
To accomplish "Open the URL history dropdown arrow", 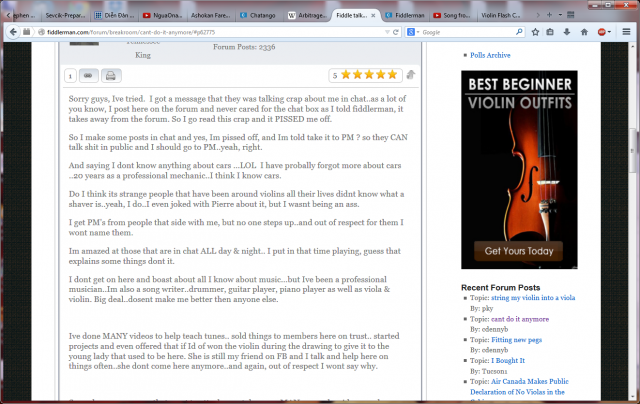I will tap(387, 32).
